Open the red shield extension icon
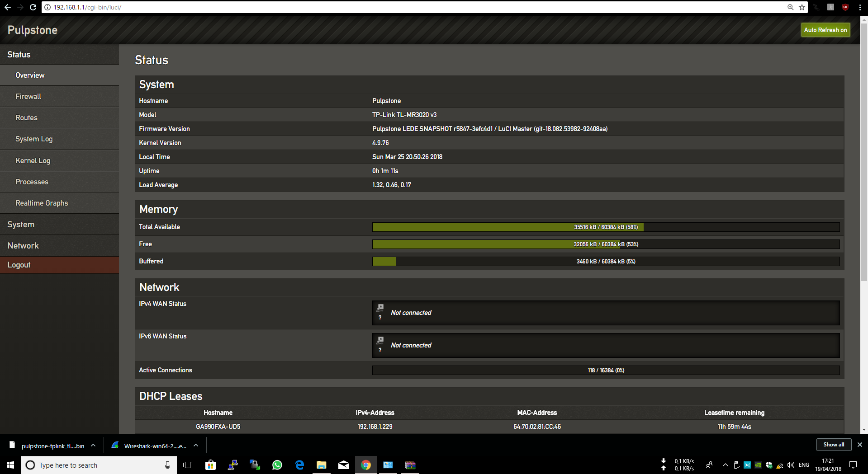Image resolution: width=868 pixels, height=474 pixels. 845,7
